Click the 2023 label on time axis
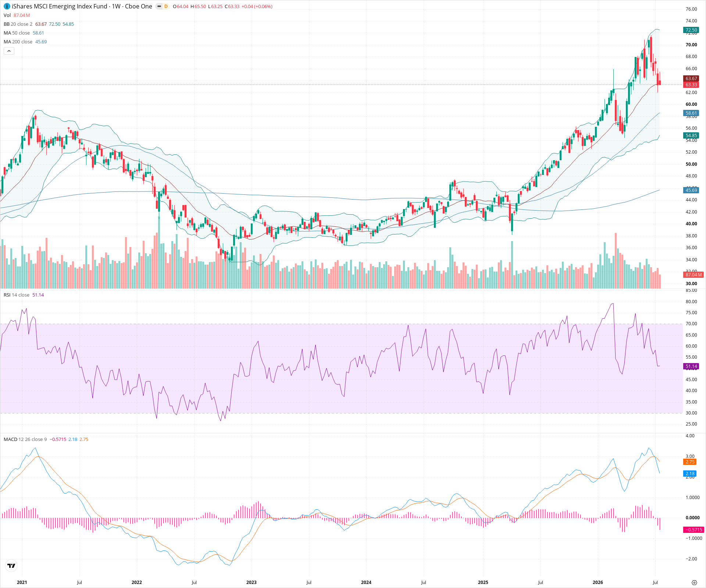The width and height of the screenshot is (706, 588). pyautogui.click(x=252, y=582)
